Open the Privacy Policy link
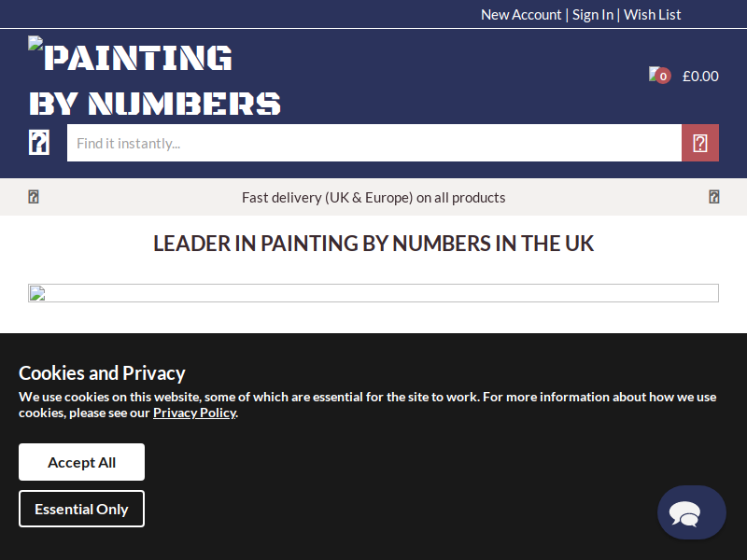Viewport: 747px width, 560px height. [194, 413]
